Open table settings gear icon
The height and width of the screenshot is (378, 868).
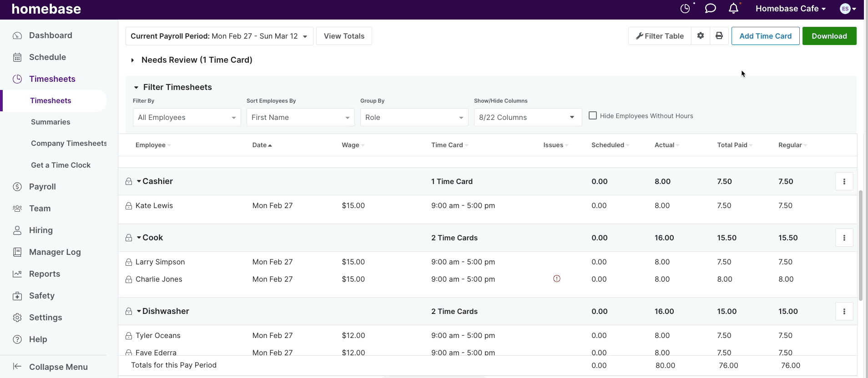(701, 35)
